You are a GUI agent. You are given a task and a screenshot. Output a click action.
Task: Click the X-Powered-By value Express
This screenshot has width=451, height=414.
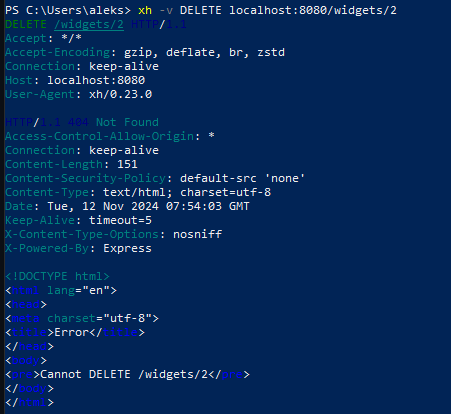pos(127,248)
